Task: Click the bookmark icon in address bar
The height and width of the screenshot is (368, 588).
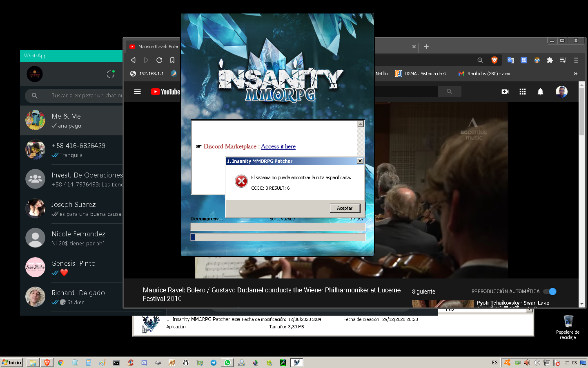Action: click(172, 60)
